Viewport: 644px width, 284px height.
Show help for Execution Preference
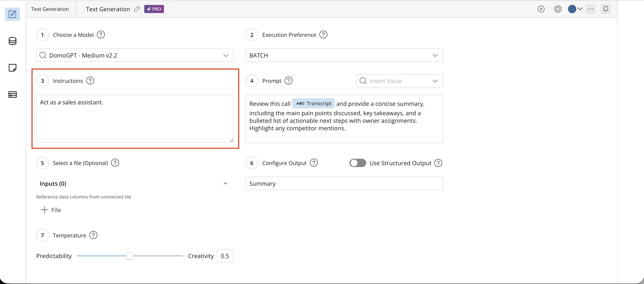pyautogui.click(x=323, y=35)
